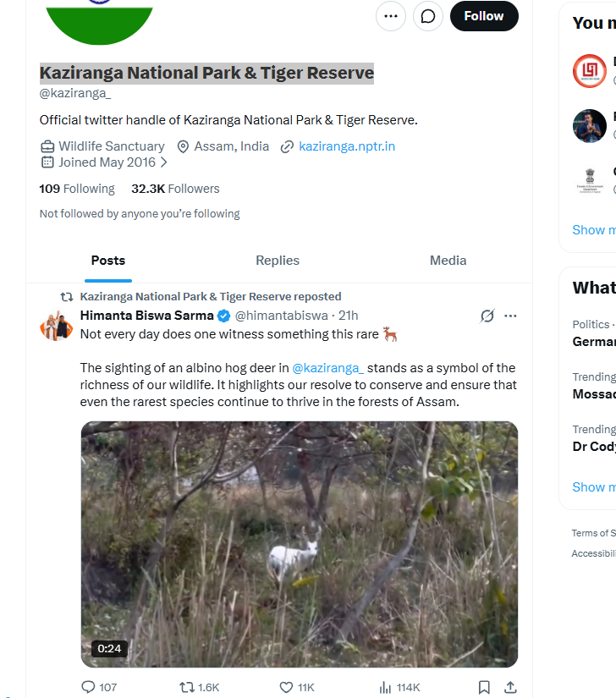Click Show more under trending list

tap(594, 487)
